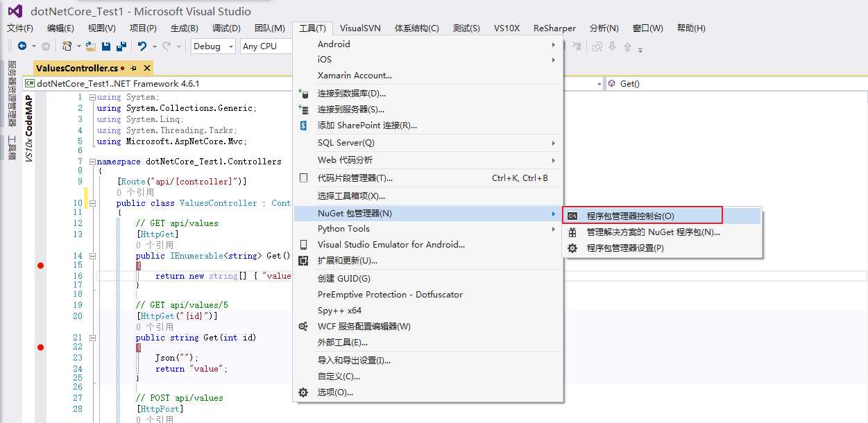Click the Undo arrow icon
The width and height of the screenshot is (868, 423).
pyautogui.click(x=142, y=46)
